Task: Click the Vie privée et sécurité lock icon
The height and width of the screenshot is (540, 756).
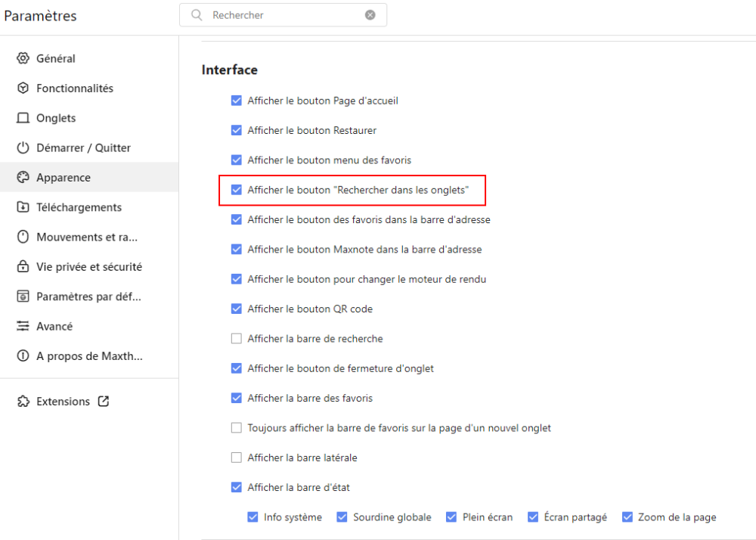Action: [x=23, y=267]
